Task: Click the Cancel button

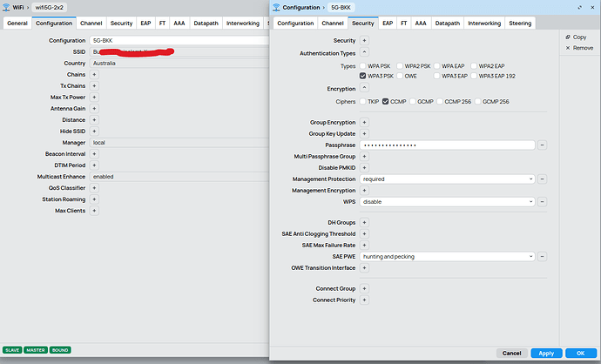Action: pos(511,354)
